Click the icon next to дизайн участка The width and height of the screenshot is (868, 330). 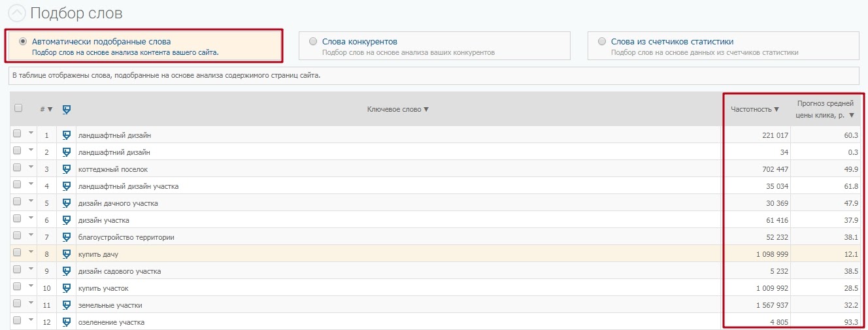66,220
